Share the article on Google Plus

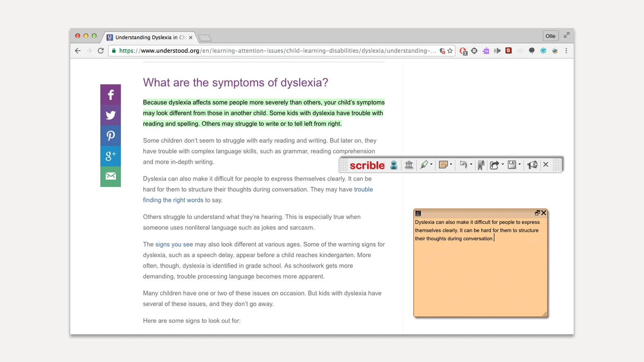coord(111,156)
